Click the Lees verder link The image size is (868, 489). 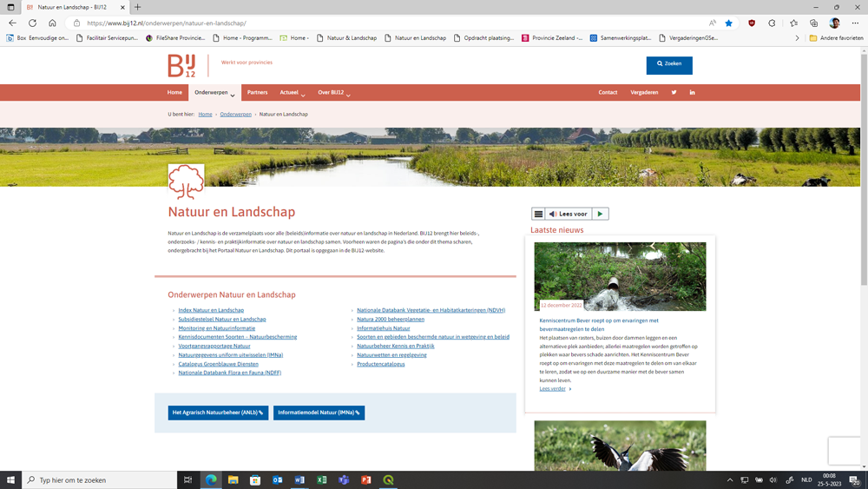pos(552,389)
